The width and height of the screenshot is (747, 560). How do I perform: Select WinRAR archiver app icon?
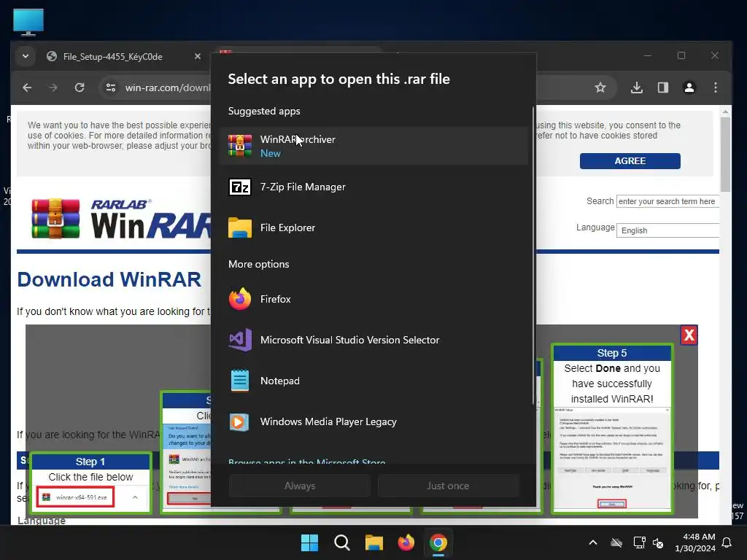point(239,146)
